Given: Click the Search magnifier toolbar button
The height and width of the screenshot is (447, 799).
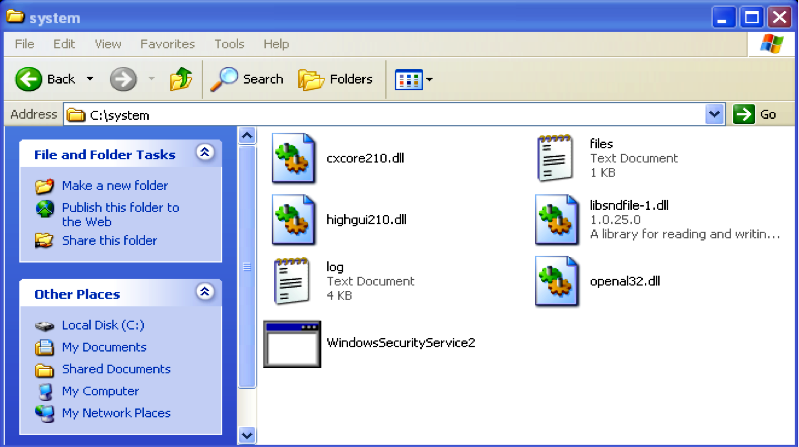Looking at the screenshot, I should (247, 79).
